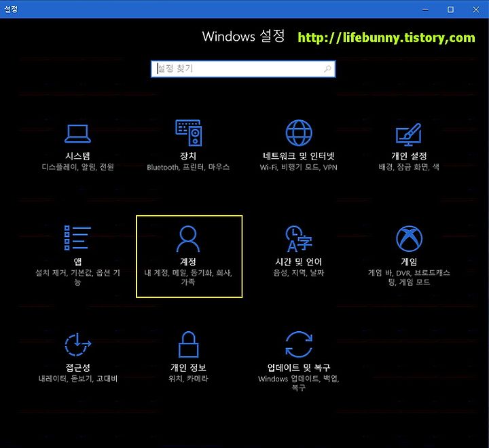Open the 업데이트 및 복구 sync arrows icon
The image size is (489, 448).
pyautogui.click(x=299, y=344)
